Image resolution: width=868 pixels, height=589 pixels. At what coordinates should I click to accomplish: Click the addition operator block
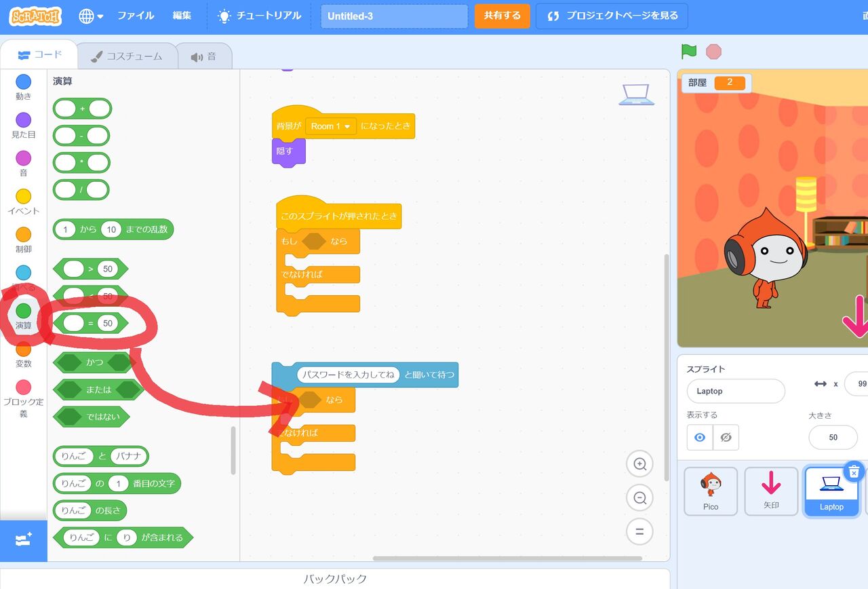[82, 109]
